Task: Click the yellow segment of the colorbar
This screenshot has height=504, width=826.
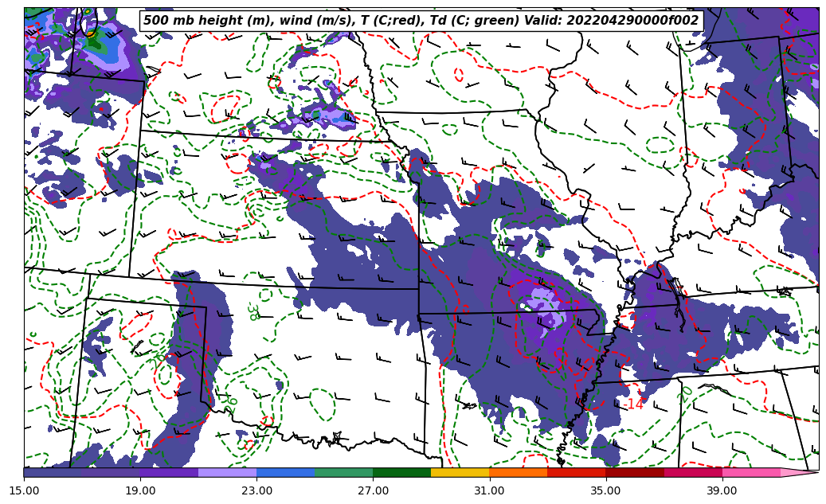Action: pyautogui.click(x=460, y=472)
